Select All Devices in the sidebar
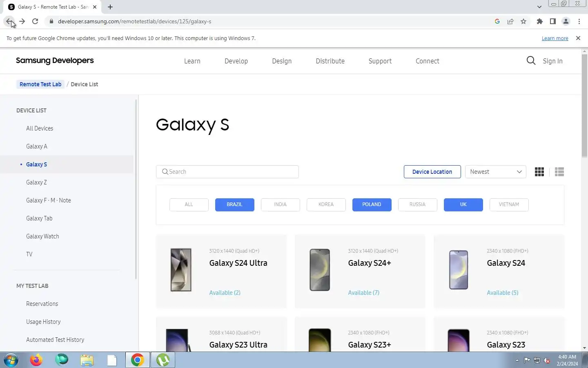This screenshot has width=588, height=368. [40, 128]
